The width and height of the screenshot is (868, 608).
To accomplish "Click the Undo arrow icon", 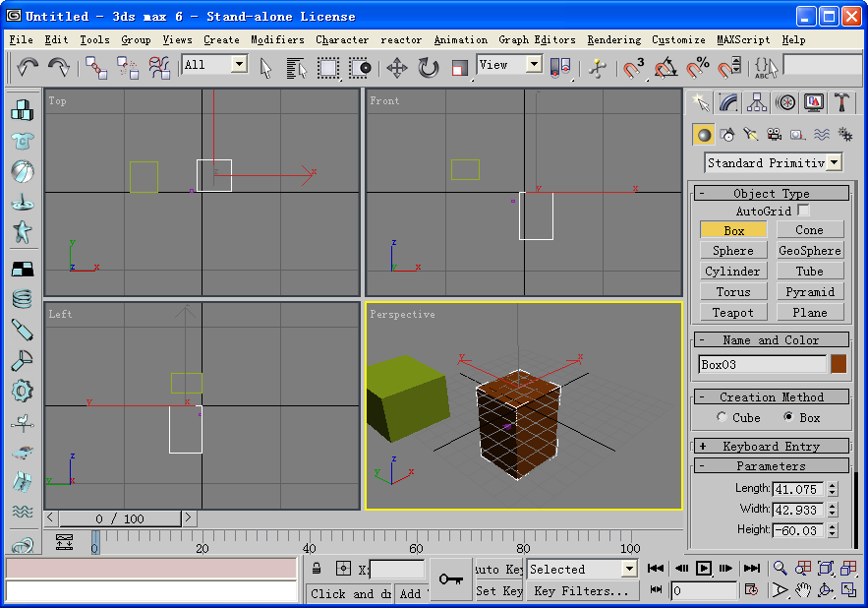I will click(28, 68).
